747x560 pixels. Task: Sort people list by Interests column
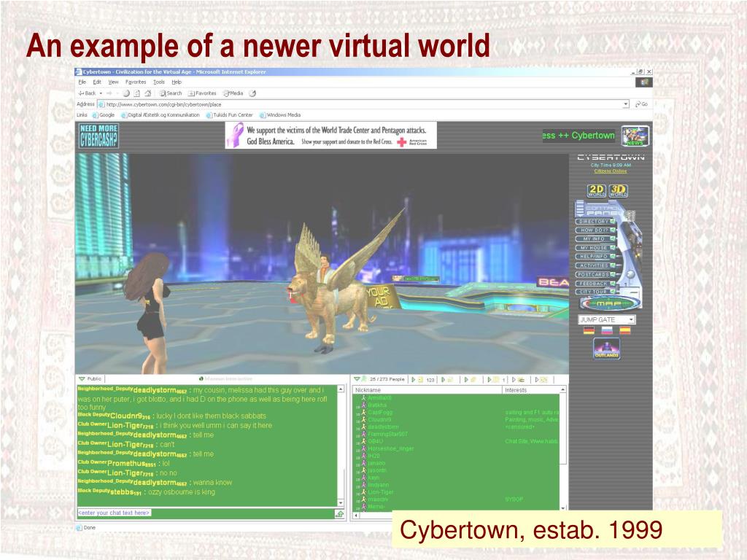(531, 390)
